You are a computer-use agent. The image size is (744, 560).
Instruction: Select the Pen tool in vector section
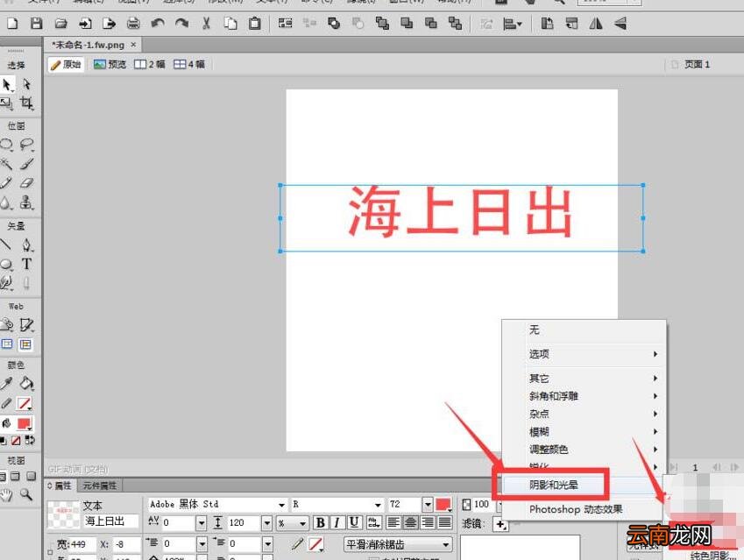(x=26, y=245)
